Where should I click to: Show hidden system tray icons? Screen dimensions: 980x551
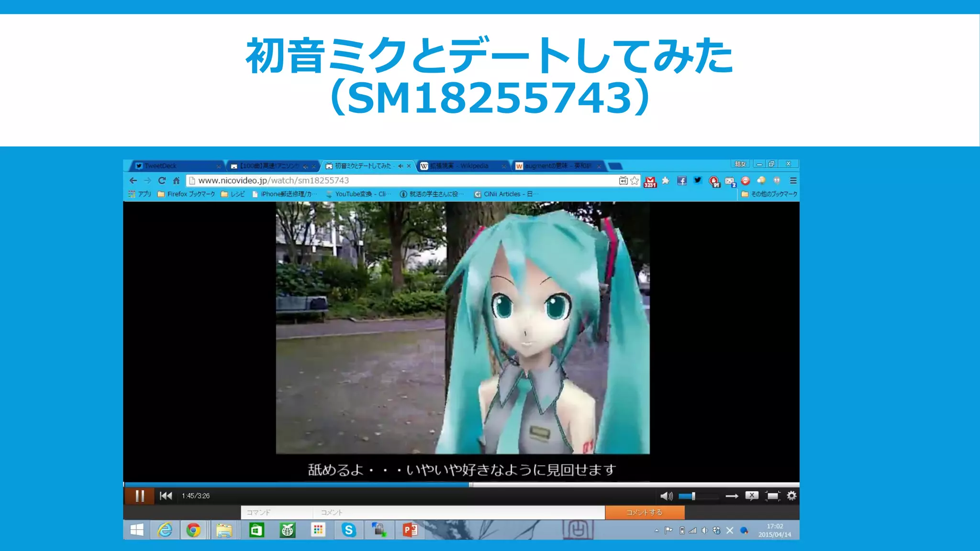657,530
